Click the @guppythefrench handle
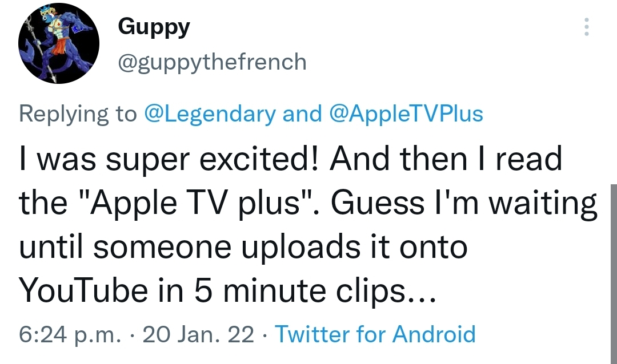 212,62
